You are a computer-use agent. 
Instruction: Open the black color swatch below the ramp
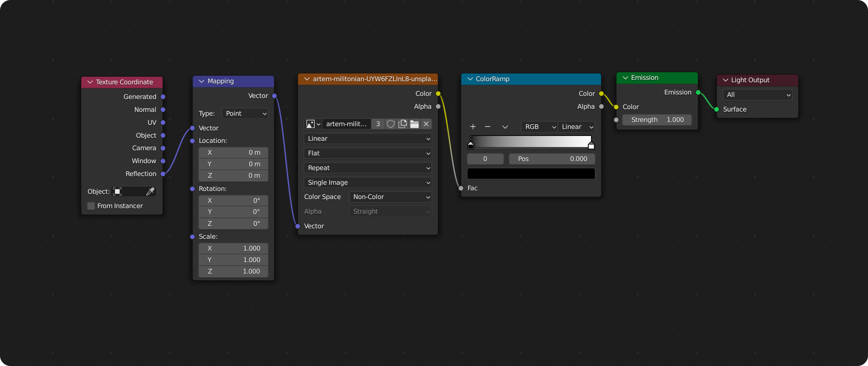[531, 173]
